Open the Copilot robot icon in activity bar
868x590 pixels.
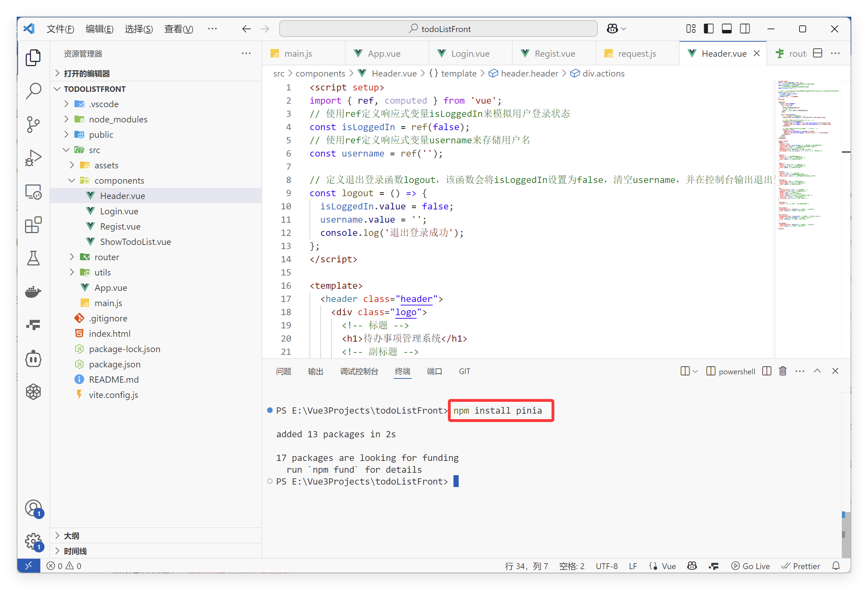(33, 359)
